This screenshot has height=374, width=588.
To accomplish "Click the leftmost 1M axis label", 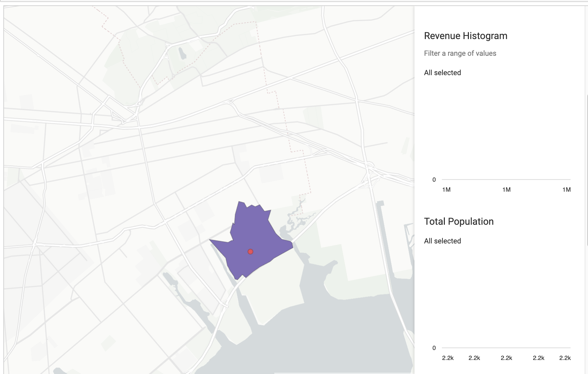I will [x=446, y=190].
